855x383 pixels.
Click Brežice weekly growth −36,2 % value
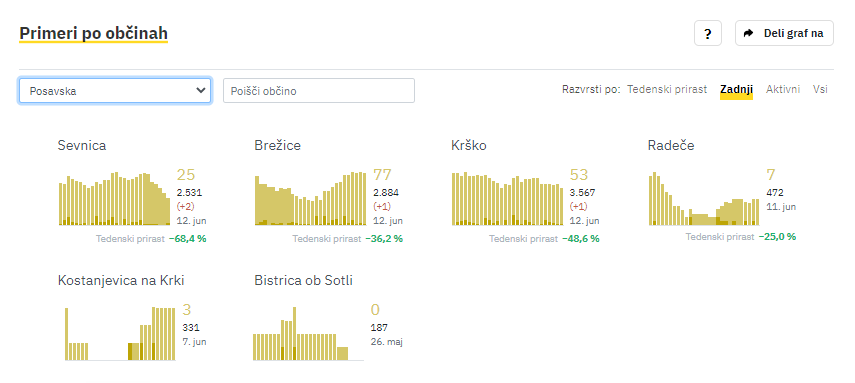point(384,238)
